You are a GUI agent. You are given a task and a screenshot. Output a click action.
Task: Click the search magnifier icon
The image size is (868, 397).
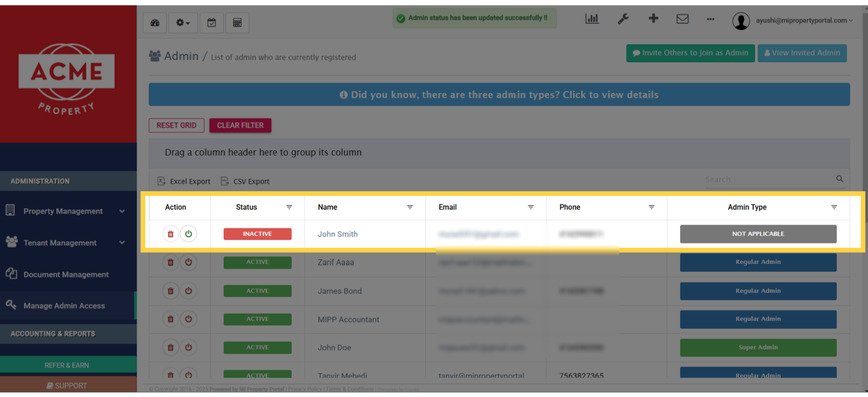(x=840, y=179)
